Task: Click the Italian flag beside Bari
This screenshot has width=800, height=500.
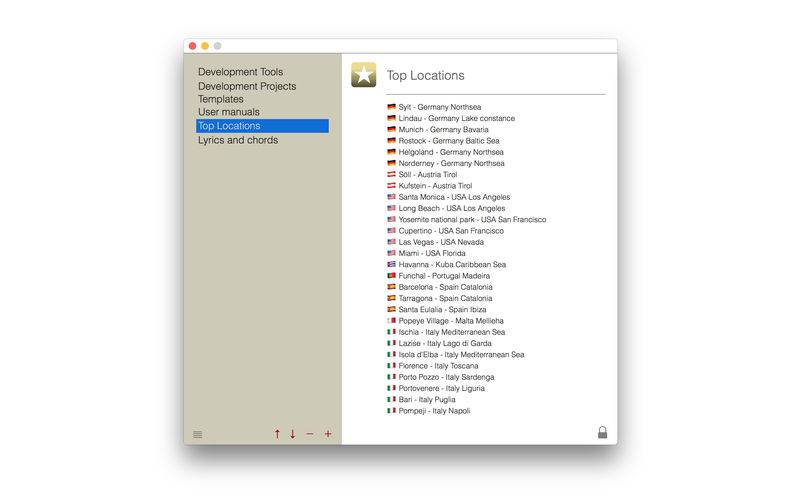Action: point(391,399)
